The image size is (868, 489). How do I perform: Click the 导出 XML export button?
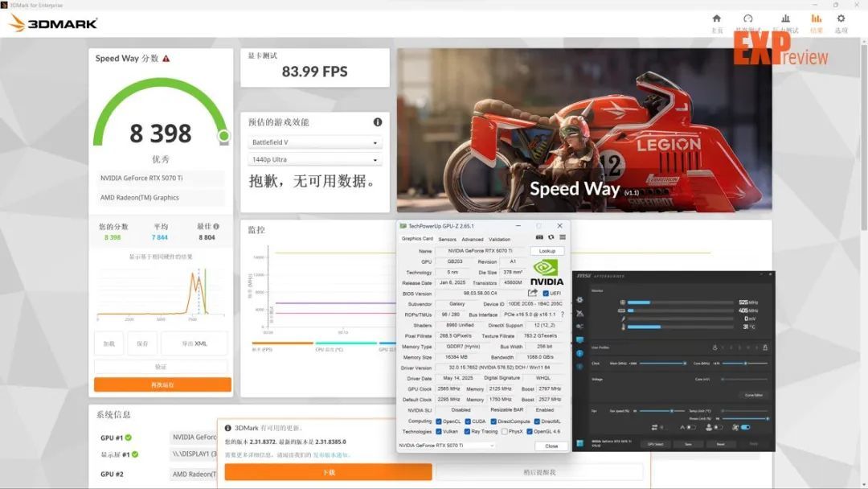point(194,343)
